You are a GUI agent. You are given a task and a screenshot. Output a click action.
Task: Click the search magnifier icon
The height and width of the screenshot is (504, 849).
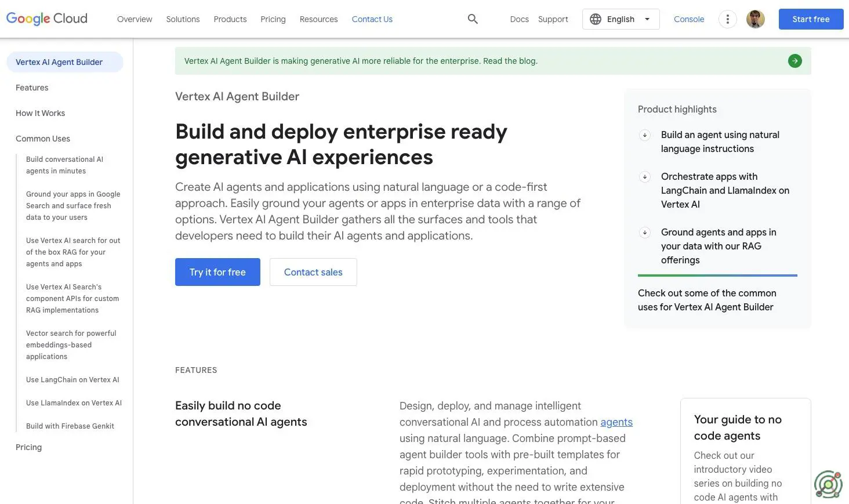pyautogui.click(x=473, y=19)
